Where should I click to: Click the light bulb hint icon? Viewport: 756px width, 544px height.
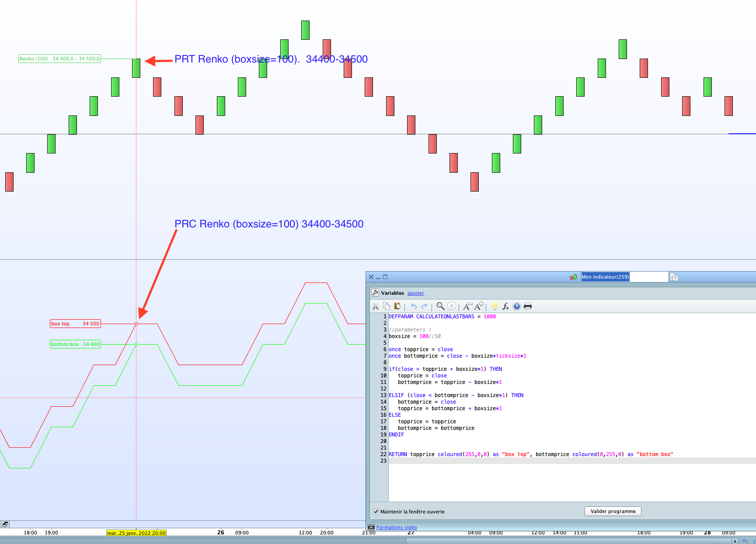(x=495, y=306)
